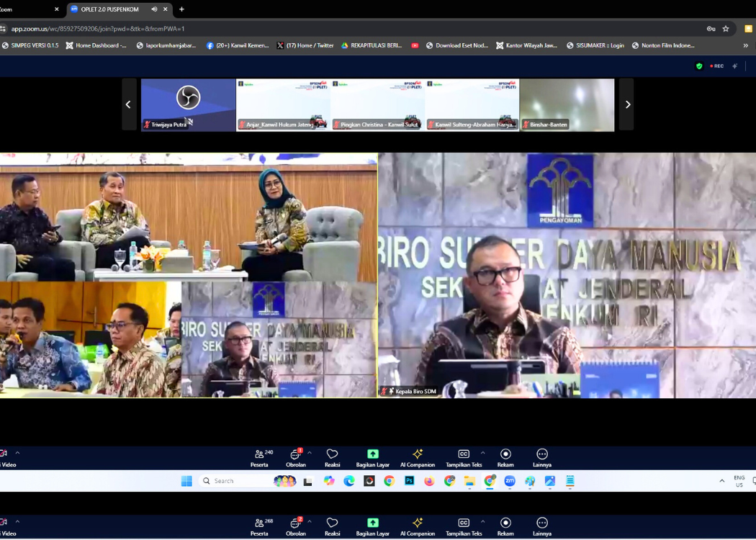Screen dimensions: 756x540
Task: Toggle Tampilkan Teks captions in the 240-participant toolbar
Action: [x=464, y=457]
